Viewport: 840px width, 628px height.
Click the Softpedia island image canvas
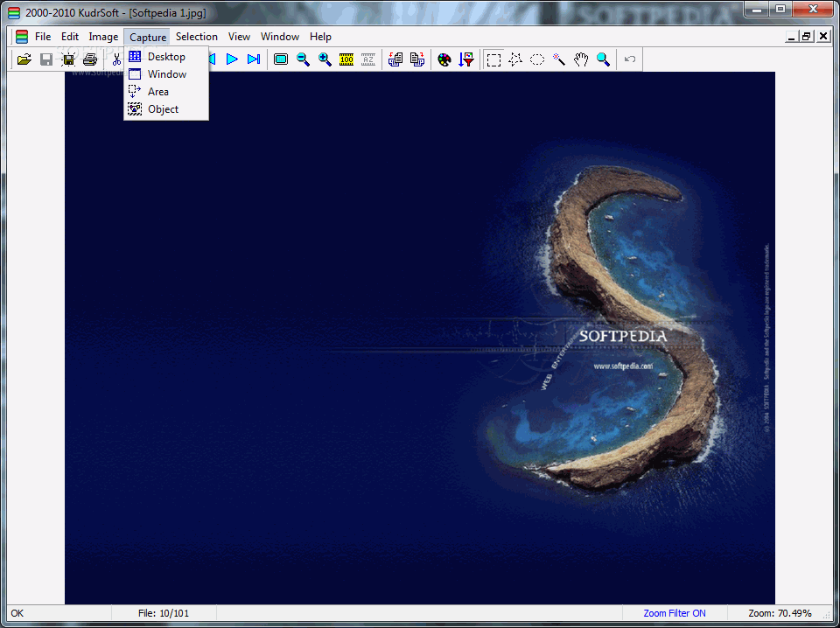point(419,338)
